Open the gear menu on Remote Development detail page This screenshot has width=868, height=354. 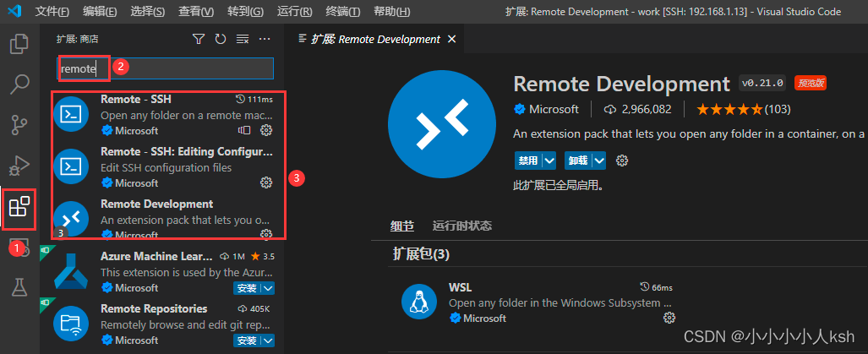pos(622,161)
